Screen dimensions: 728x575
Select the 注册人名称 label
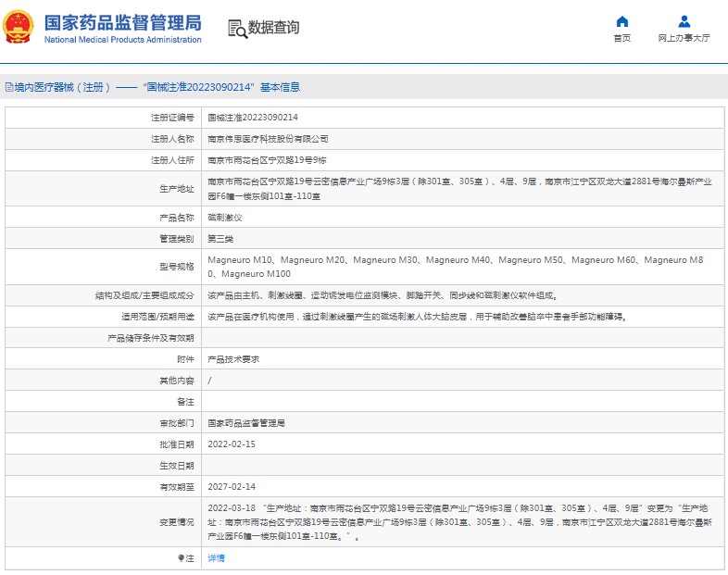pyautogui.click(x=172, y=139)
